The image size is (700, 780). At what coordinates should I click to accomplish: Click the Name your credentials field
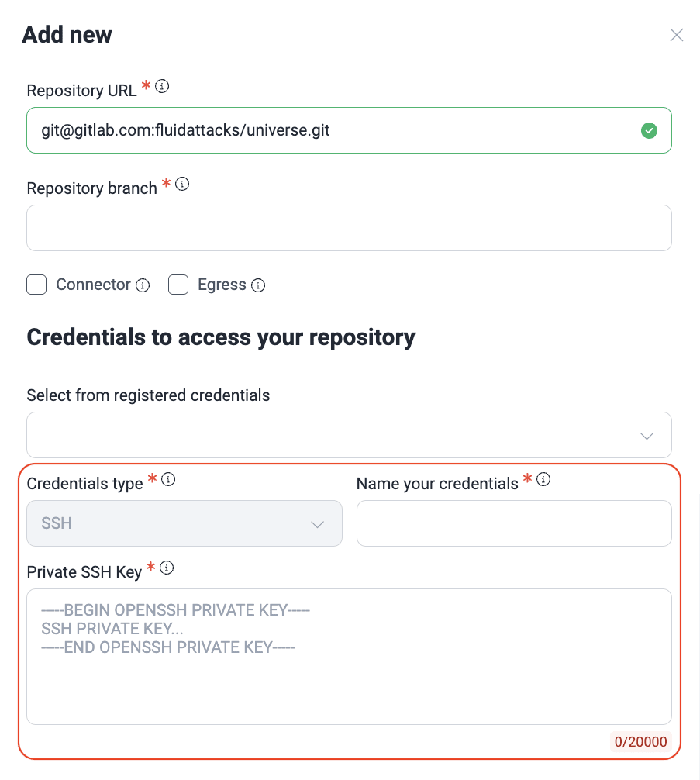click(513, 523)
